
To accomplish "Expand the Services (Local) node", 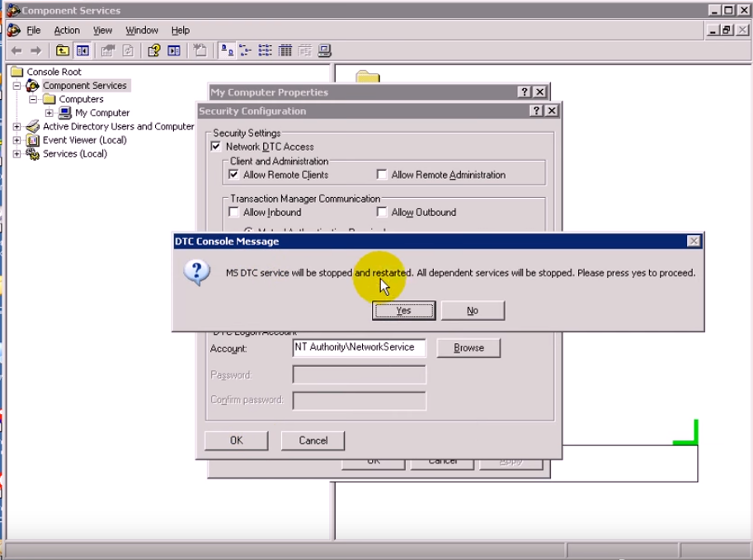I will tap(16, 153).
